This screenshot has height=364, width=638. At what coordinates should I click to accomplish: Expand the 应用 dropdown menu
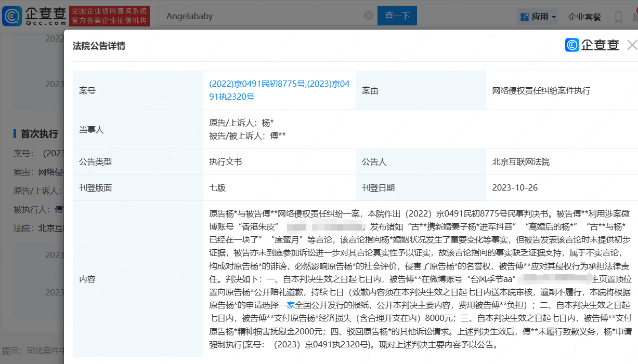(538, 17)
